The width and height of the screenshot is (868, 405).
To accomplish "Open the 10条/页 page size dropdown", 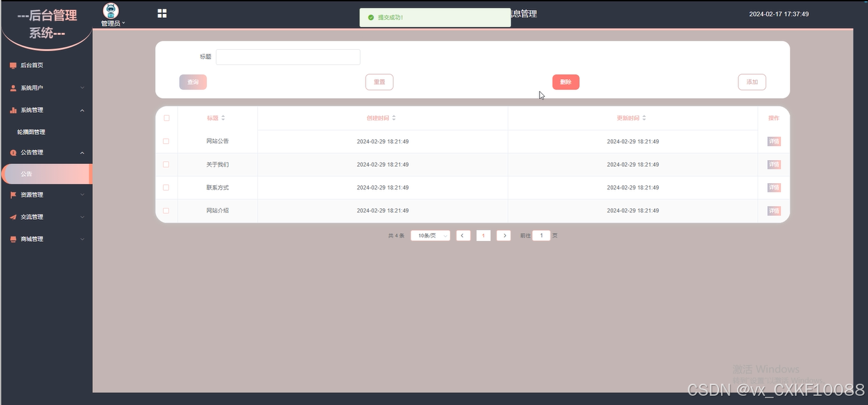I will pyautogui.click(x=431, y=236).
